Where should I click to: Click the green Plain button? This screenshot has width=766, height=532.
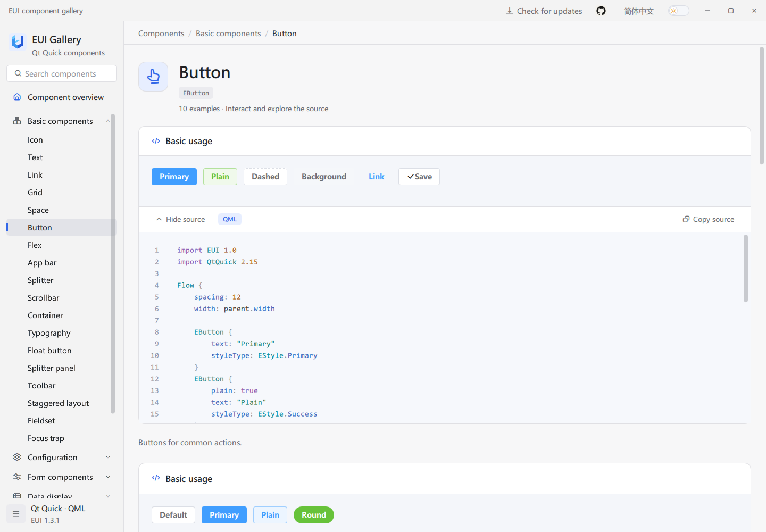[x=220, y=177]
